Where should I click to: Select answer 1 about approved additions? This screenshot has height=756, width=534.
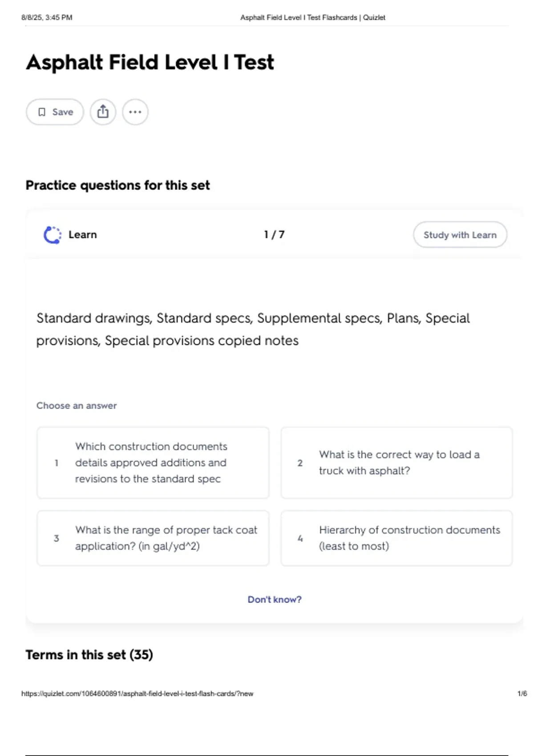pos(153,462)
